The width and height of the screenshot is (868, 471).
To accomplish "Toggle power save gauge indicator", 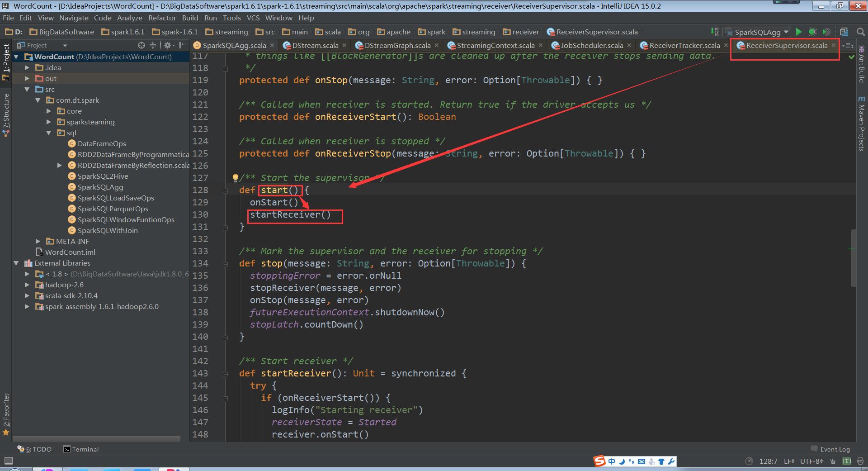I will pyautogui.click(x=749, y=461).
